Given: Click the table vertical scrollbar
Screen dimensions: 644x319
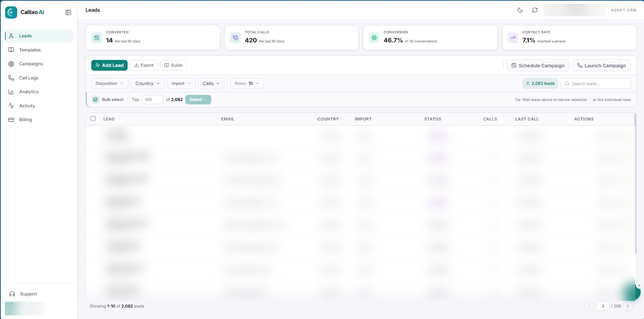Looking at the screenshot, I should 635,183.
